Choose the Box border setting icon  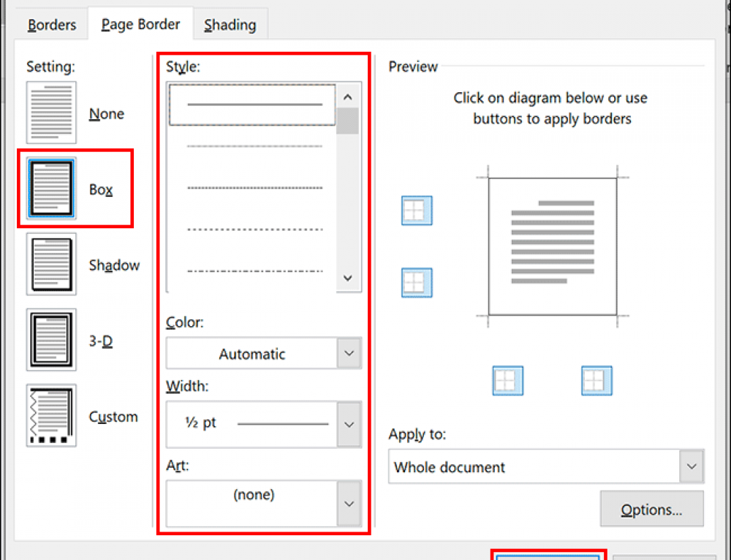tap(51, 189)
